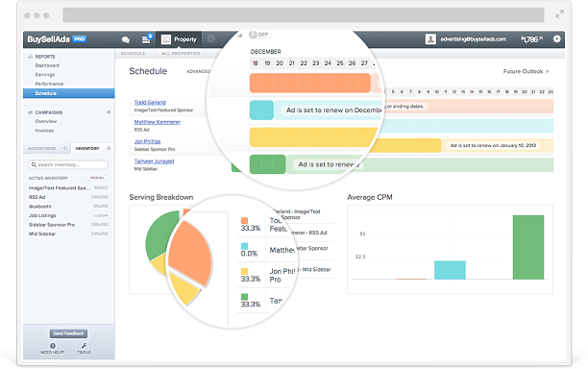The image size is (588, 369).
Task: Open the Dashboard report
Action: click(47, 65)
